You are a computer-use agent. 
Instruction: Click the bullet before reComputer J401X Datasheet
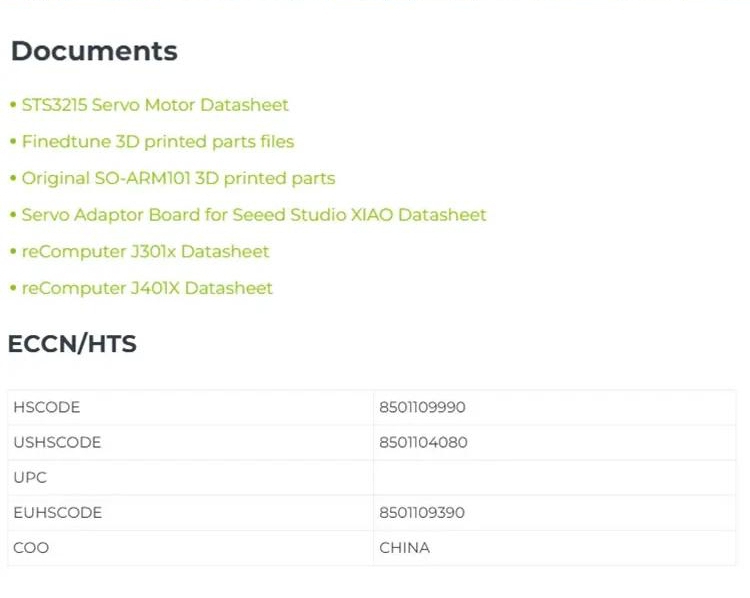click(13, 289)
